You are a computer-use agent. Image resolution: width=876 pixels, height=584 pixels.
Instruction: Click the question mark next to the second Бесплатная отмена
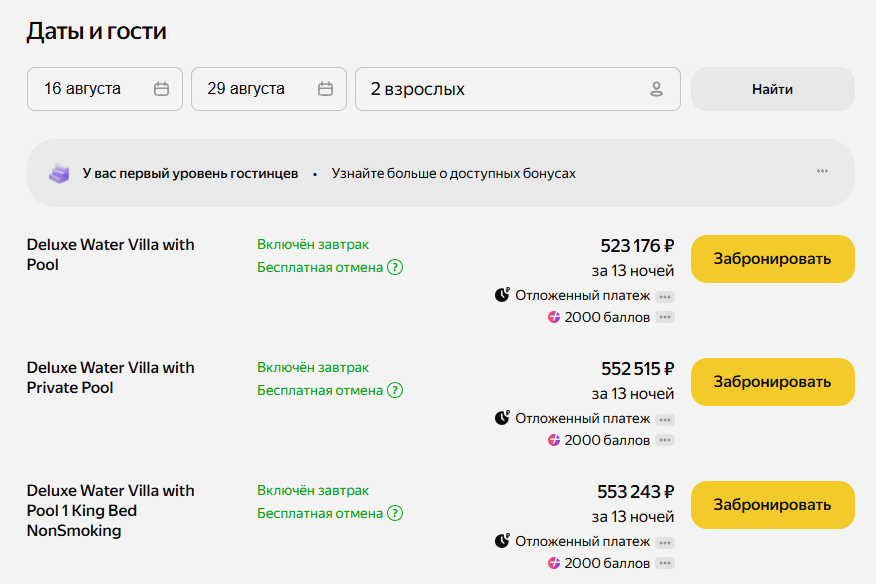[x=395, y=390]
